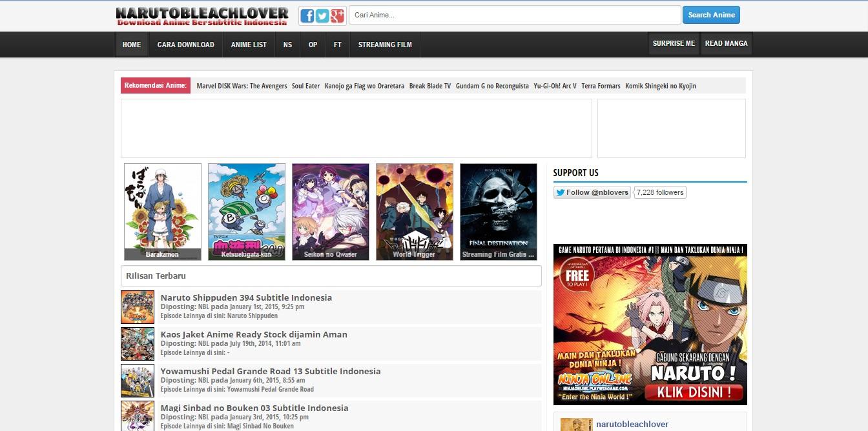The height and width of the screenshot is (431, 868).
Task: Open the CARA DOWNLOAD menu
Action: click(186, 45)
